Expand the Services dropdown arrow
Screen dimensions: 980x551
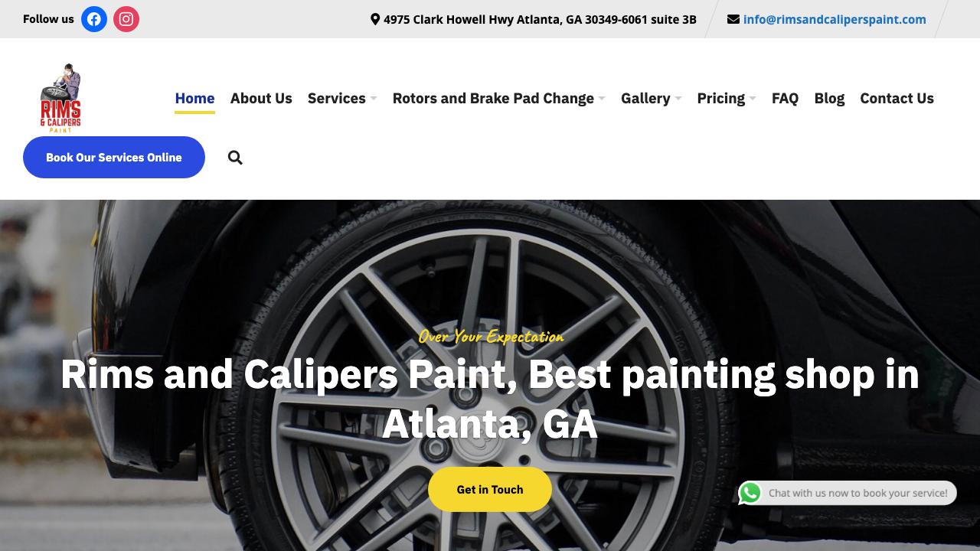pyautogui.click(x=374, y=99)
